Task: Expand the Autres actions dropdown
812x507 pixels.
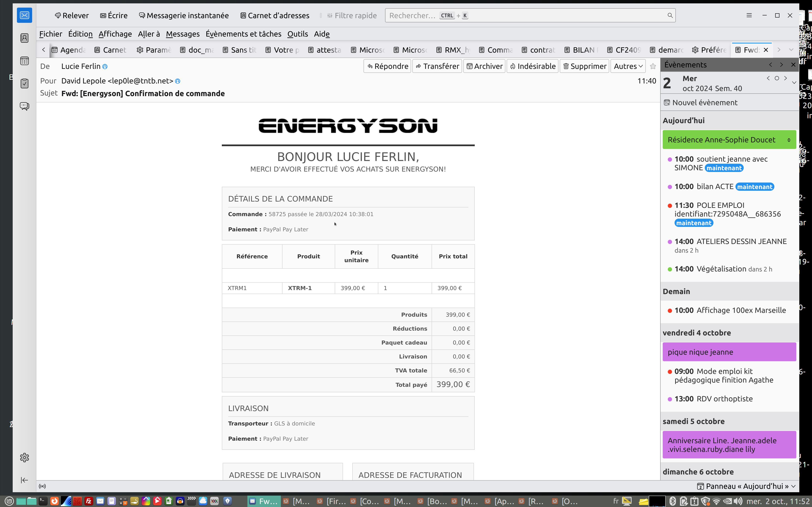Action: tap(628, 66)
